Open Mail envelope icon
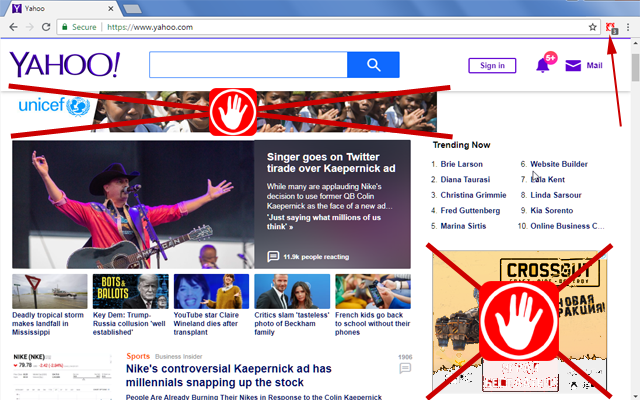Image resolution: width=640 pixels, height=400 pixels. coord(573,65)
